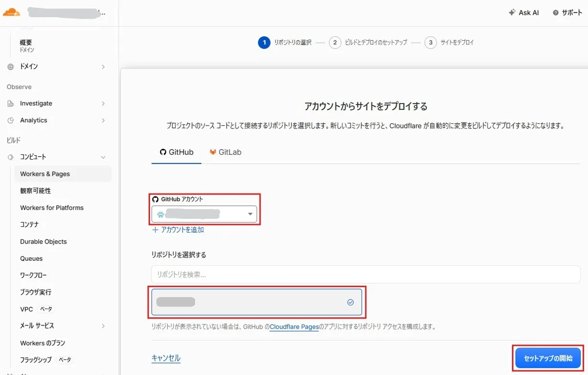588x375 pixels.
Task: Click step 3 サイトをデプロイ
Action: click(x=449, y=43)
